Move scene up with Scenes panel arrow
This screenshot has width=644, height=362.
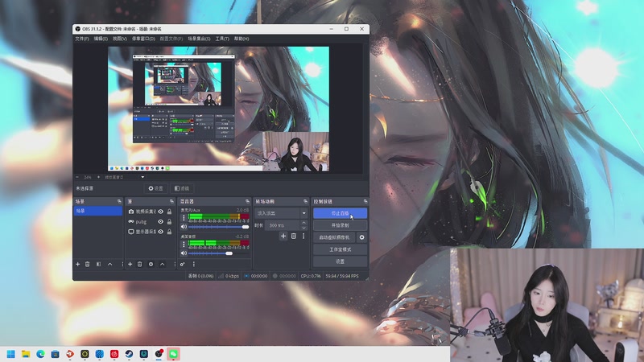[109, 265]
